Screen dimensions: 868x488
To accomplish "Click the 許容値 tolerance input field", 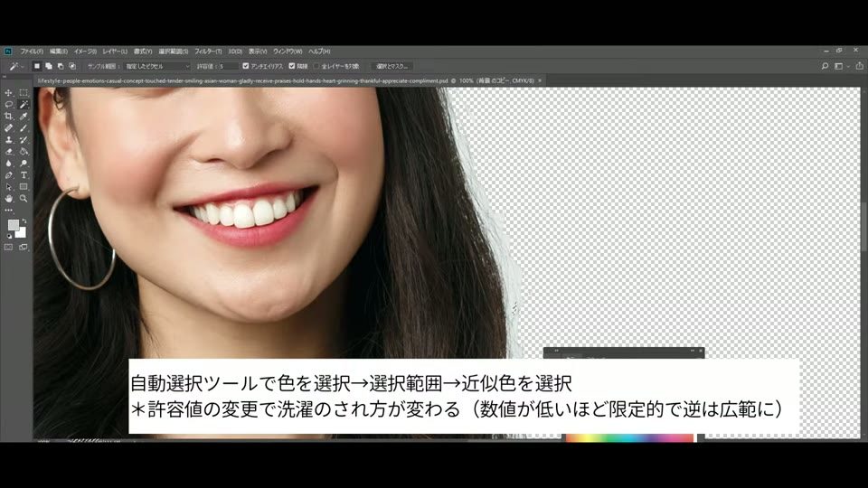I will [227, 66].
